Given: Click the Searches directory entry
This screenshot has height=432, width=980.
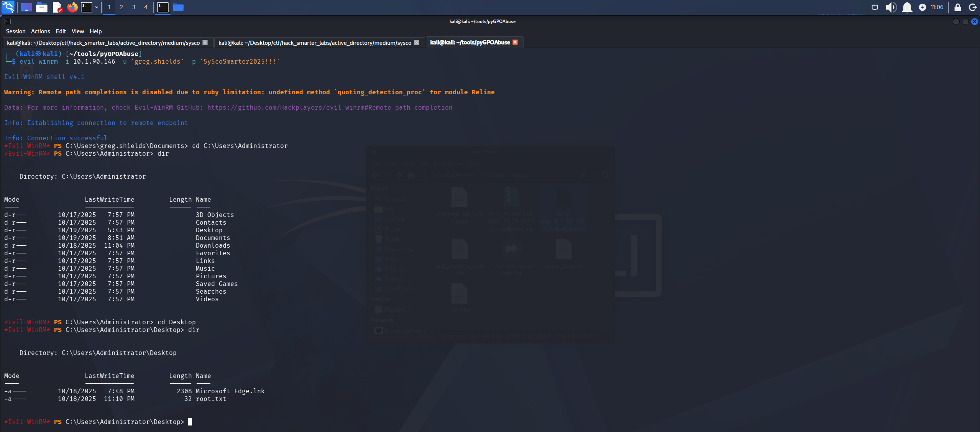Looking at the screenshot, I should pyautogui.click(x=211, y=291).
